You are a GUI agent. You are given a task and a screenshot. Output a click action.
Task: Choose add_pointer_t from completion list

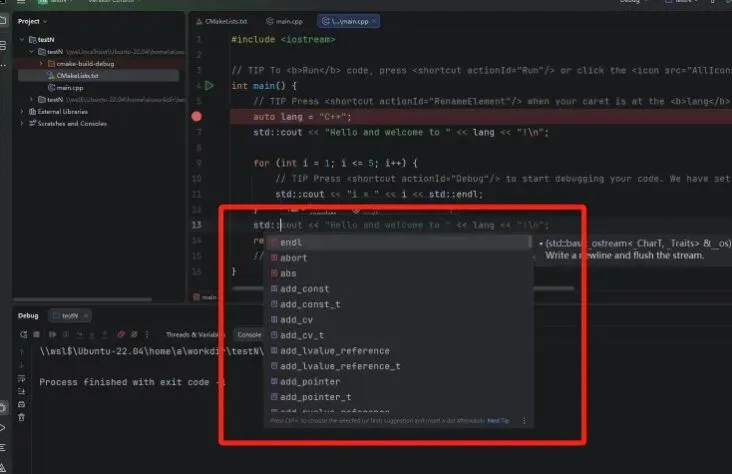[400, 396]
